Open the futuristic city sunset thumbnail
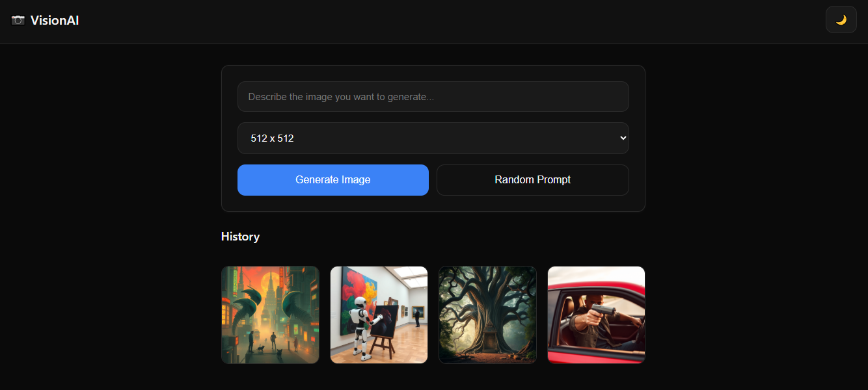The width and height of the screenshot is (868, 390). pos(270,315)
